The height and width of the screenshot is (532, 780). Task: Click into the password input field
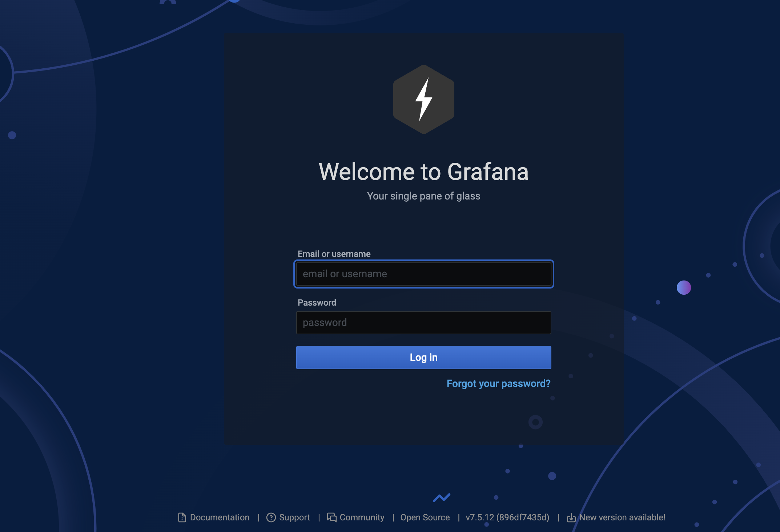click(423, 323)
